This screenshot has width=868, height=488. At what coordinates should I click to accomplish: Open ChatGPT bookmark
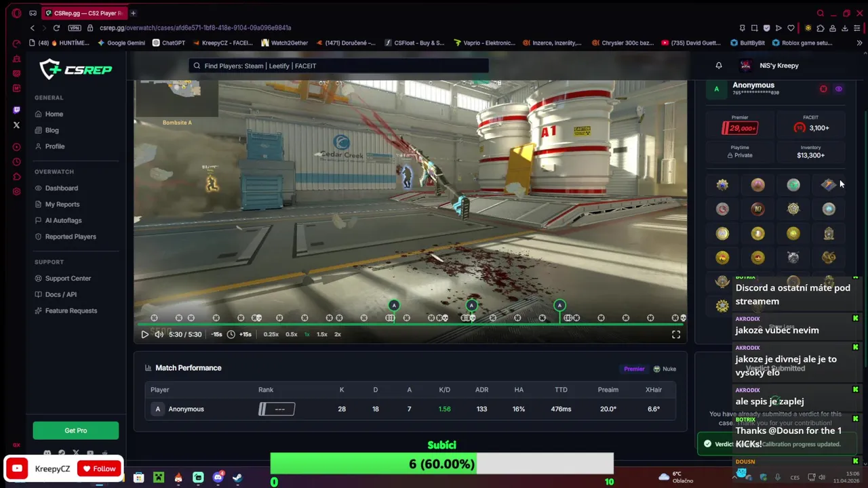[x=169, y=43]
